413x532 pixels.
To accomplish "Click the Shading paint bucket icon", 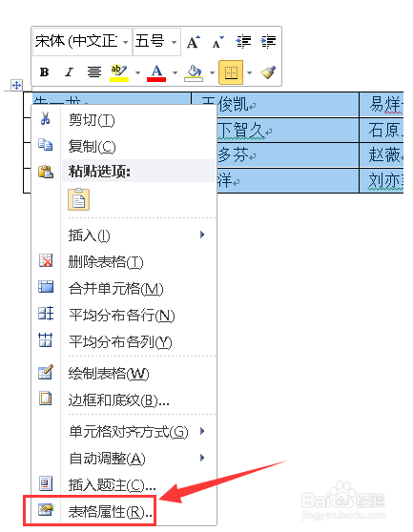I will (x=194, y=73).
